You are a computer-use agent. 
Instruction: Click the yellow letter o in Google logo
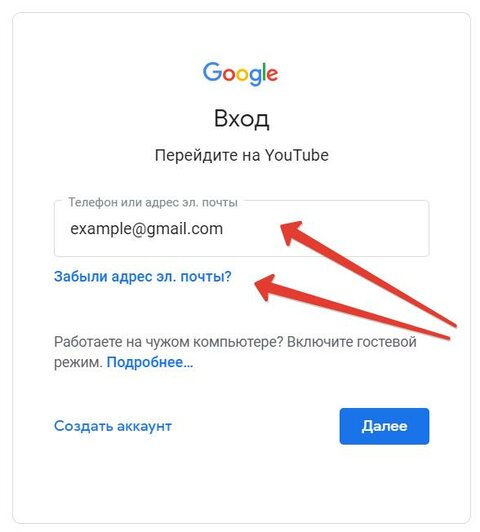(x=243, y=74)
